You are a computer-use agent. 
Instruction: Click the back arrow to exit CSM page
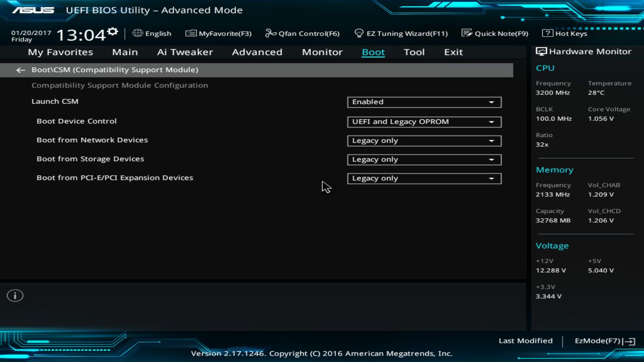20,70
